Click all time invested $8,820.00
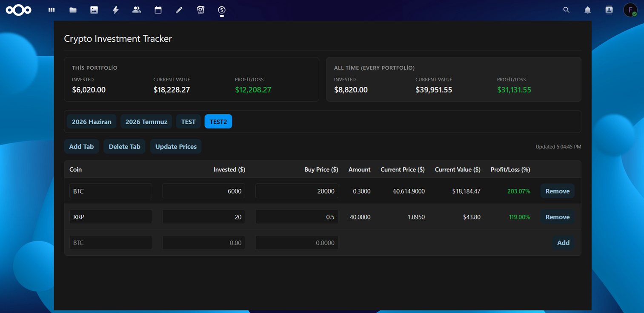Screen dimensions: 644x313 [351, 90]
